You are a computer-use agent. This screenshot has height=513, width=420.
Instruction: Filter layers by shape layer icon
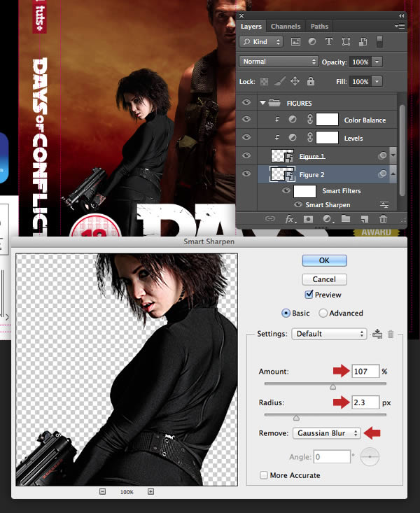coord(346,41)
